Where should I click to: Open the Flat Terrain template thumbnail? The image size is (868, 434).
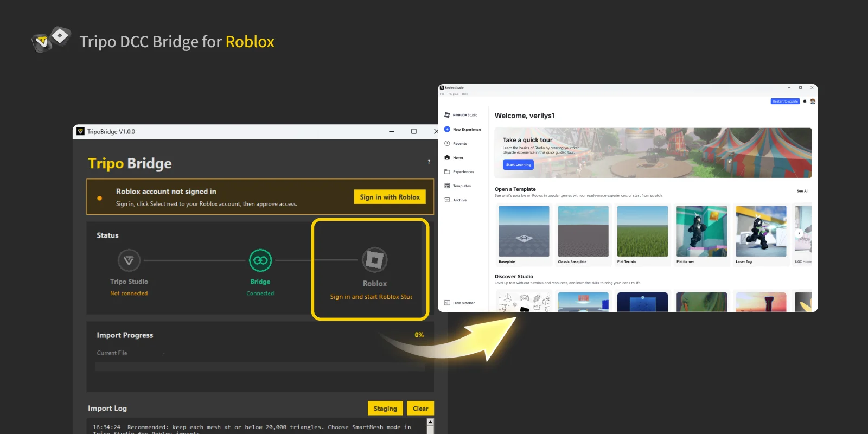tap(642, 231)
